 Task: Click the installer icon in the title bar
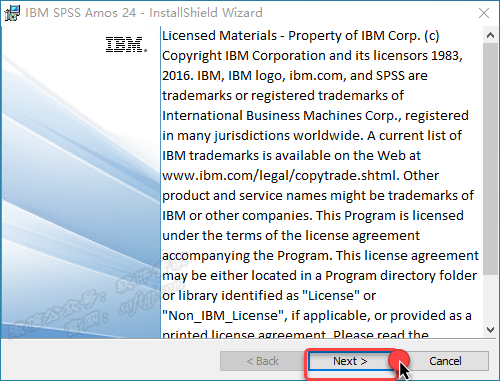12,13
